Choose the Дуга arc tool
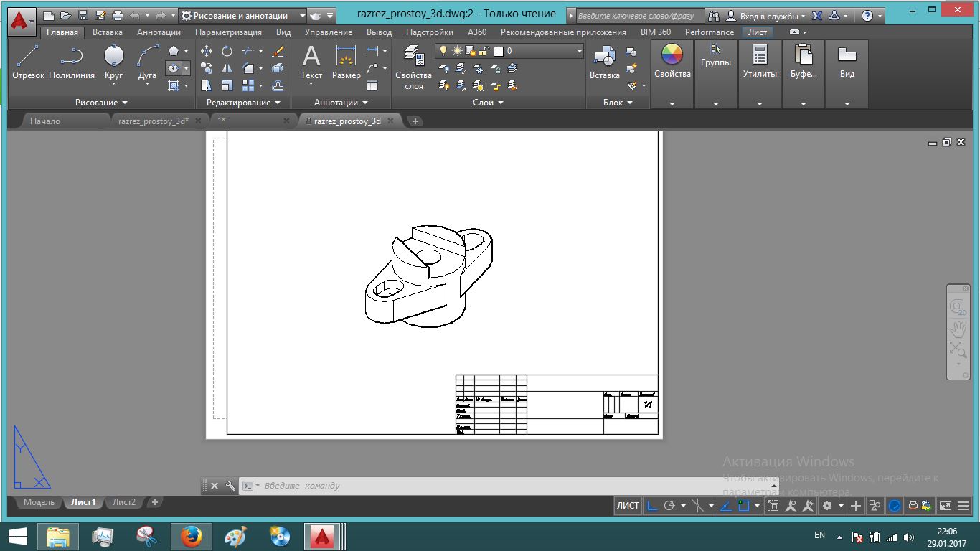Viewport: 980px width, 551px height. click(147, 62)
